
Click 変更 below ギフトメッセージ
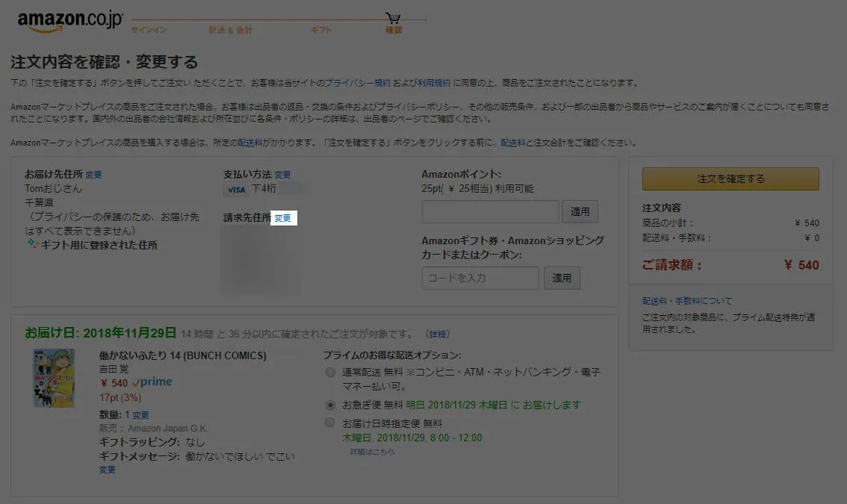click(107, 470)
